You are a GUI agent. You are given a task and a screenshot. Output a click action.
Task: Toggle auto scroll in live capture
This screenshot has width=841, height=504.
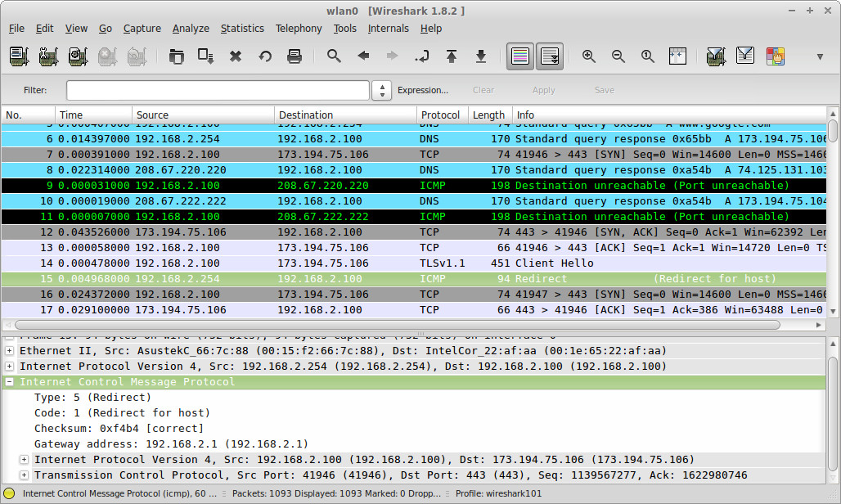[550, 56]
